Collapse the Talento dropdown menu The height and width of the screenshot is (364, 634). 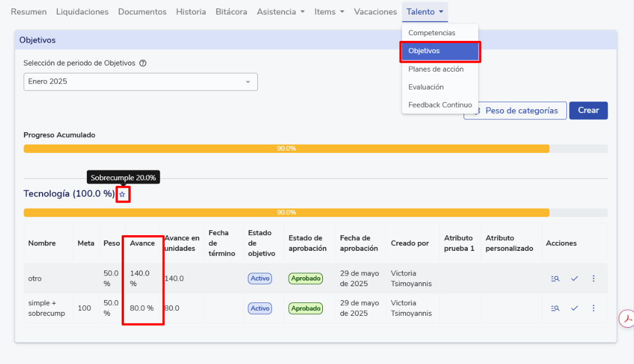425,12
